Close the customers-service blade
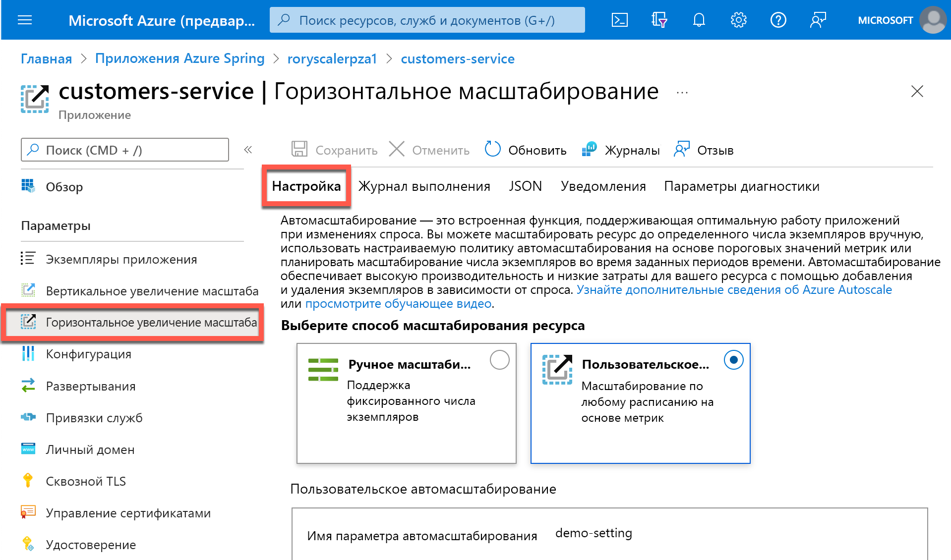Screen dimensions: 951x560 (x=917, y=91)
